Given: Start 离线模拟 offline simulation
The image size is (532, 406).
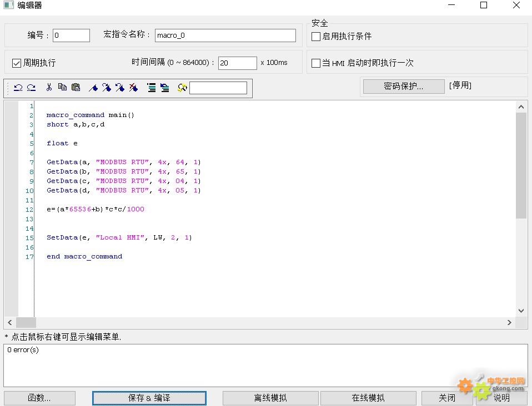Looking at the screenshot, I should [270, 398].
